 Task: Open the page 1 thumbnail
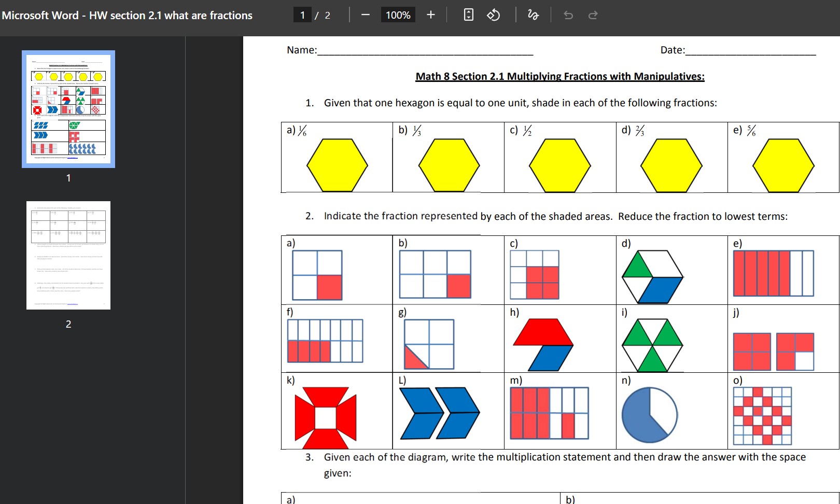pos(68,109)
